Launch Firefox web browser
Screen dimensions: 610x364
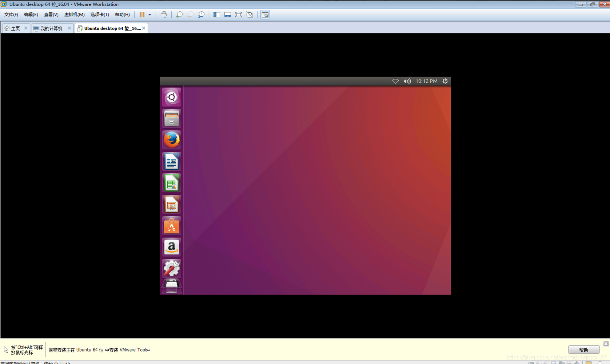pyautogui.click(x=172, y=140)
